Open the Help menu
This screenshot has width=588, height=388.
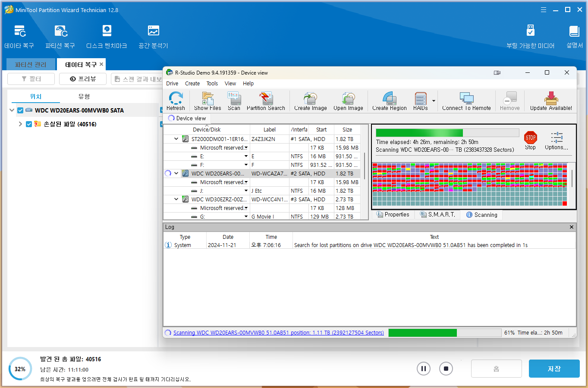[248, 84]
